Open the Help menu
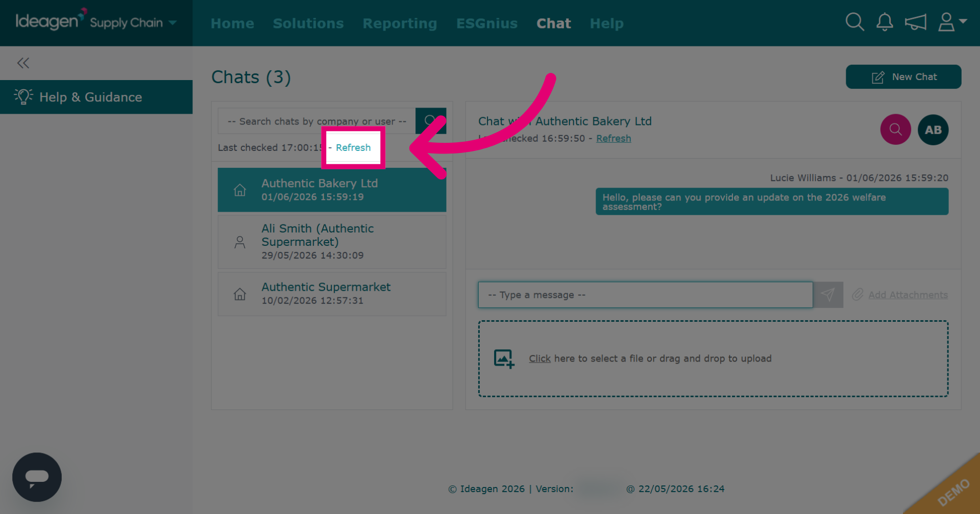Screen dimensions: 980x514 coord(607,23)
